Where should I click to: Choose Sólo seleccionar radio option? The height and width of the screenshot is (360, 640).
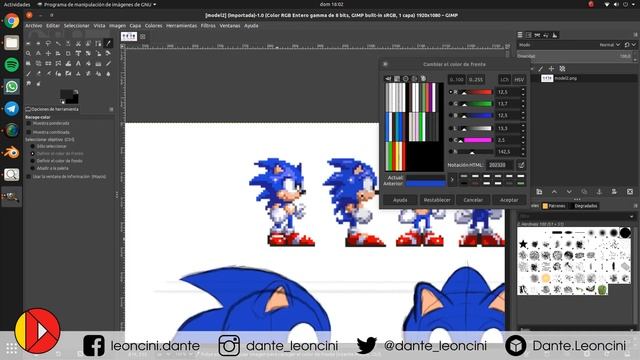coord(33,146)
